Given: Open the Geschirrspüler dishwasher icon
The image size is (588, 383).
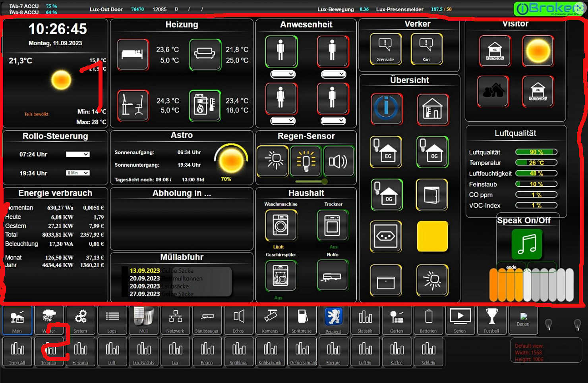Looking at the screenshot, I should (281, 275).
